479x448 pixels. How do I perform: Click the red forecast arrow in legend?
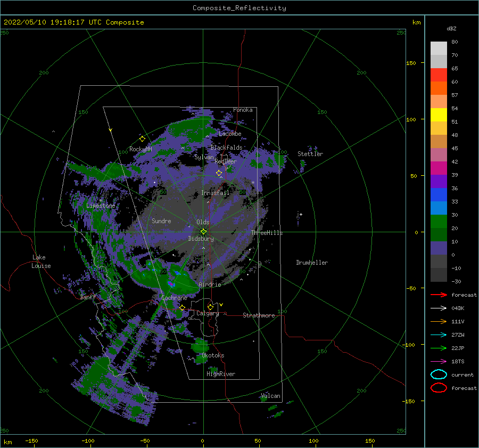point(439,295)
